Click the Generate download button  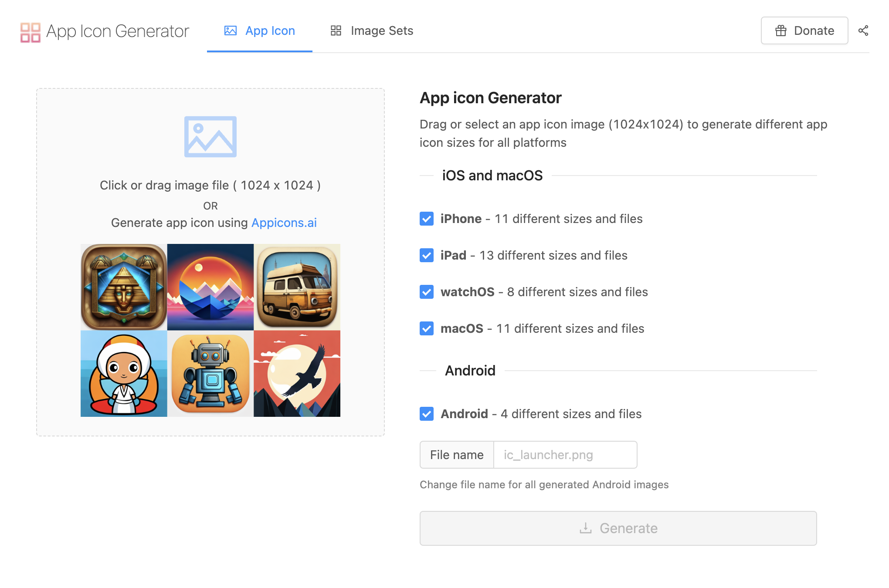pos(618,528)
